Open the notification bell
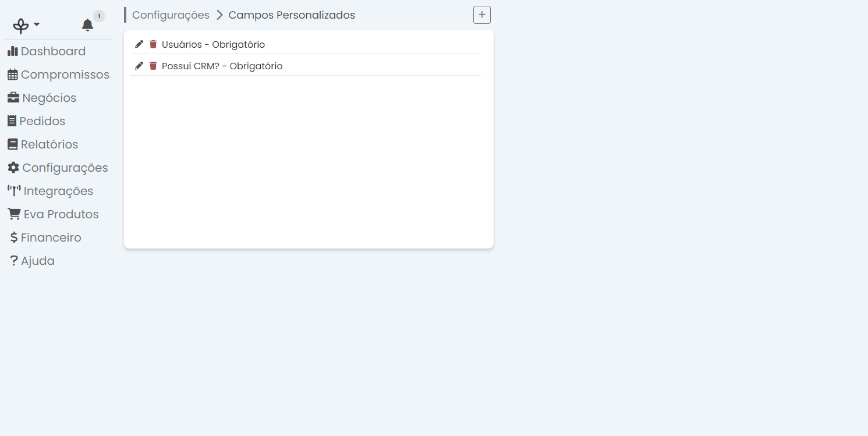 [87, 24]
